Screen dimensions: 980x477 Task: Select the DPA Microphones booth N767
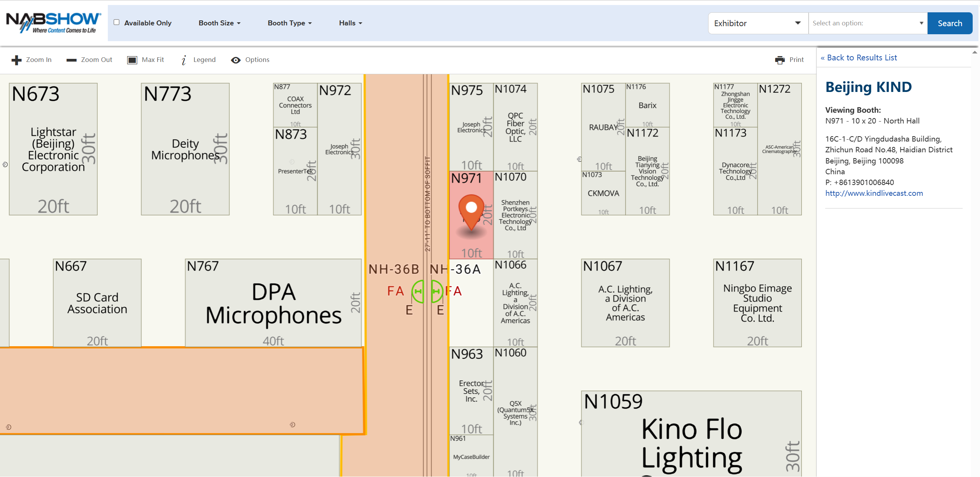click(x=273, y=303)
